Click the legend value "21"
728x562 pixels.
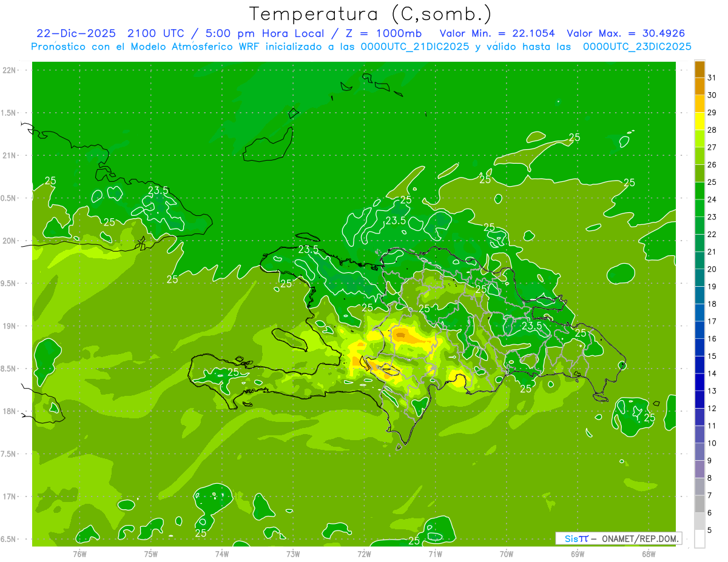click(x=712, y=252)
